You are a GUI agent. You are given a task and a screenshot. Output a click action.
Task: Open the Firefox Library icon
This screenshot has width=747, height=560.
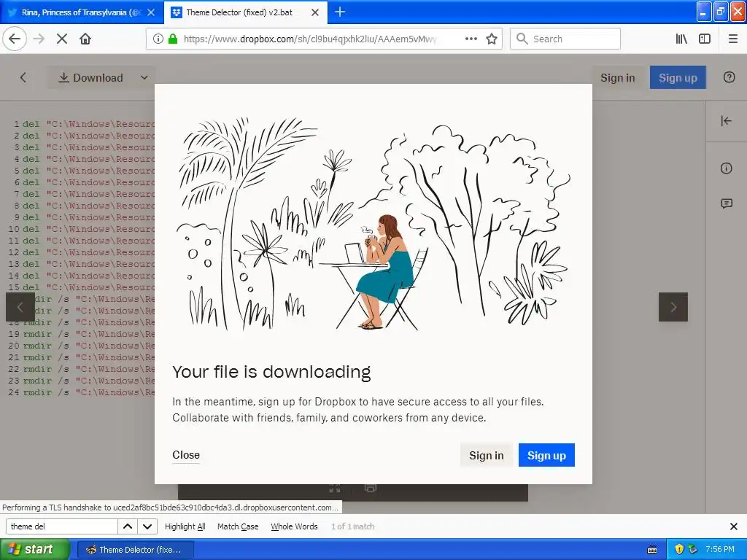click(681, 39)
